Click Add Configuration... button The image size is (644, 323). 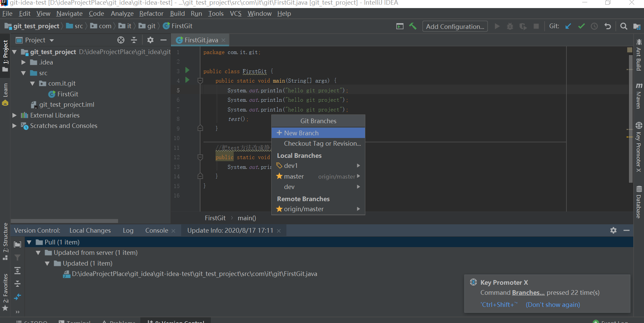pyautogui.click(x=455, y=26)
